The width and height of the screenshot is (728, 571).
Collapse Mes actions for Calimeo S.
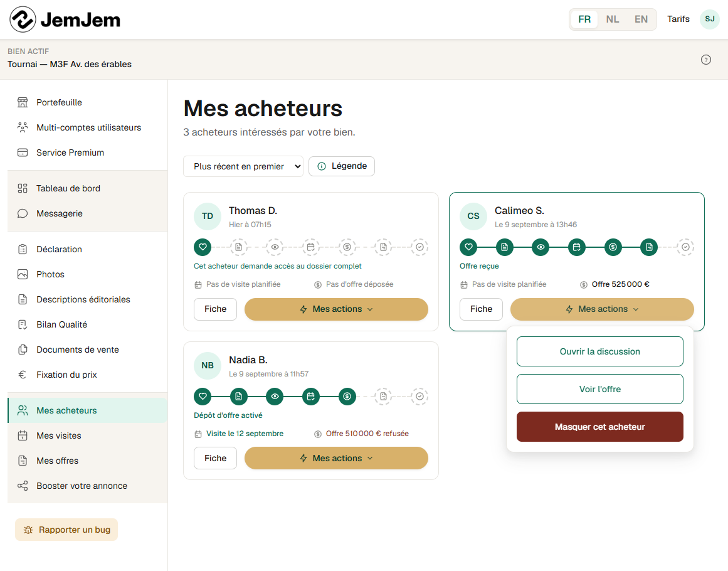602,309
